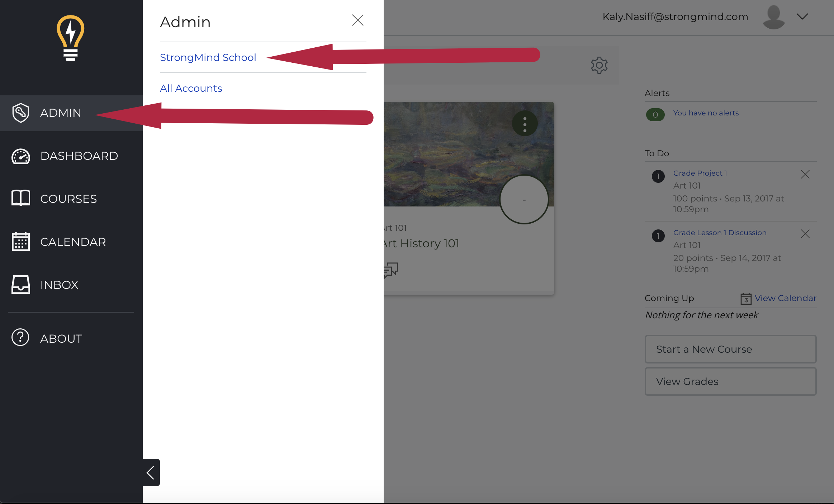834x504 pixels.
Task: Dismiss Grade Project 1 alert
Action: coord(805,174)
